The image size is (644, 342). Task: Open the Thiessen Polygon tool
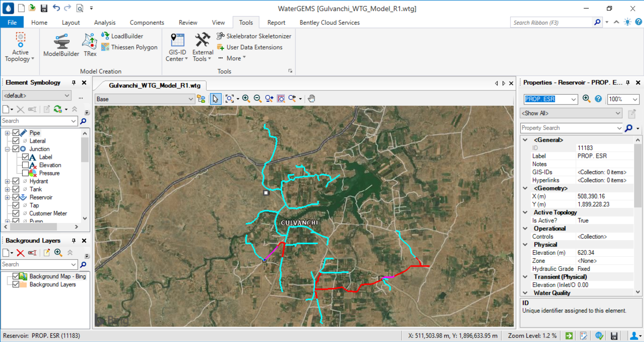[x=129, y=47]
